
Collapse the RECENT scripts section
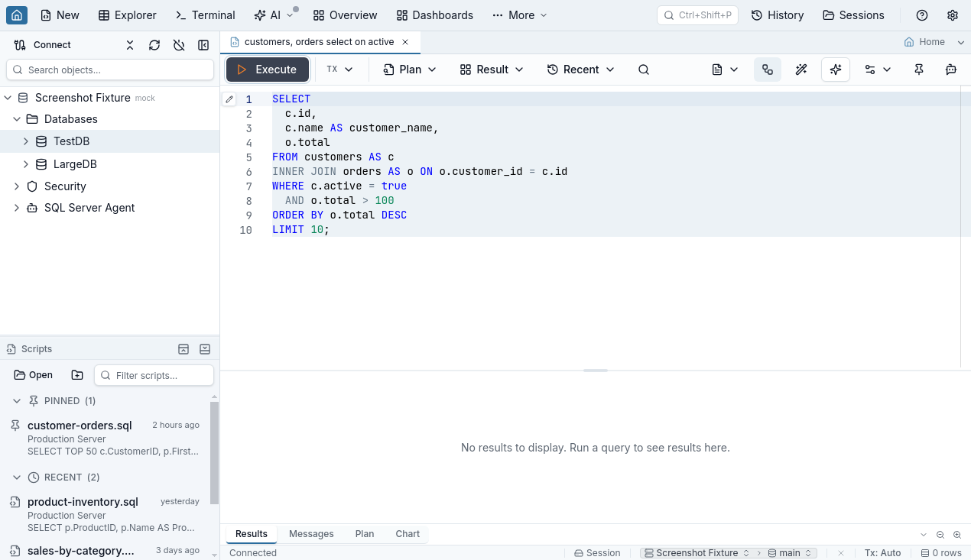(x=17, y=477)
